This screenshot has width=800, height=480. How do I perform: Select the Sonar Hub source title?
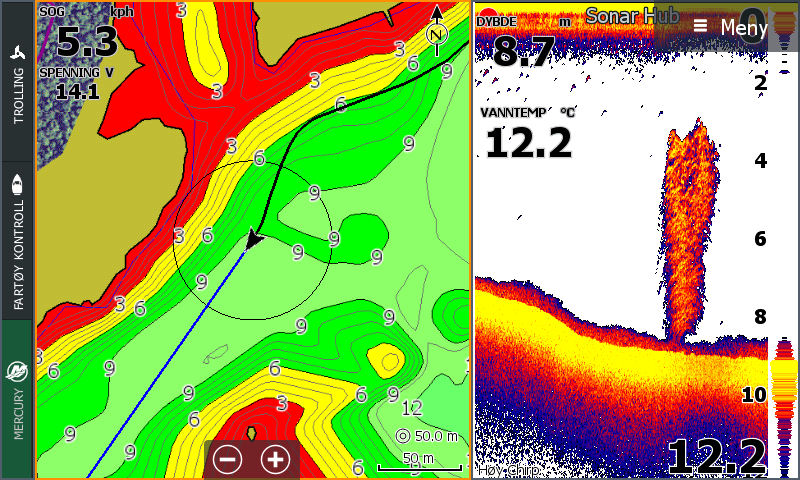(632, 16)
